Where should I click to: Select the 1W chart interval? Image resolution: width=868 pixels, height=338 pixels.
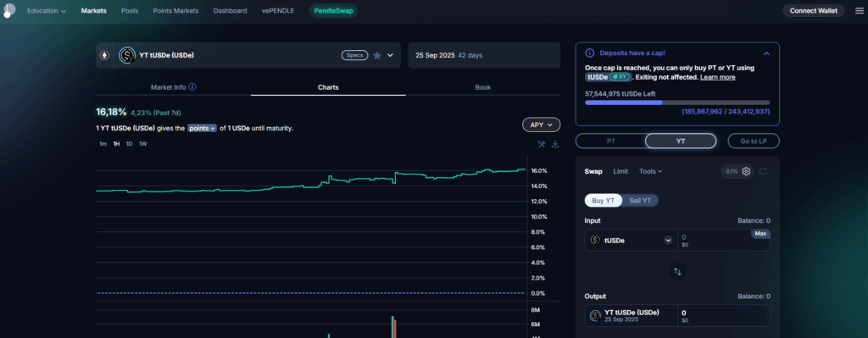142,144
